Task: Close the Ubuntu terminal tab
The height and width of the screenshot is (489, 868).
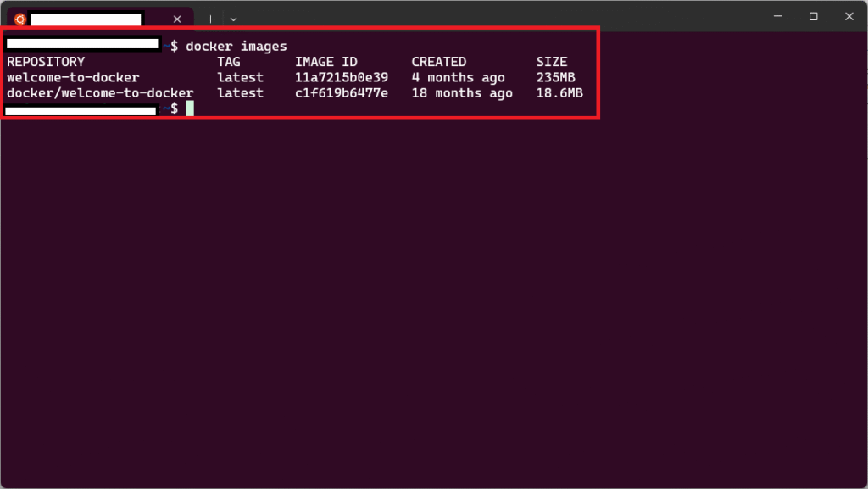Action: pos(177,19)
